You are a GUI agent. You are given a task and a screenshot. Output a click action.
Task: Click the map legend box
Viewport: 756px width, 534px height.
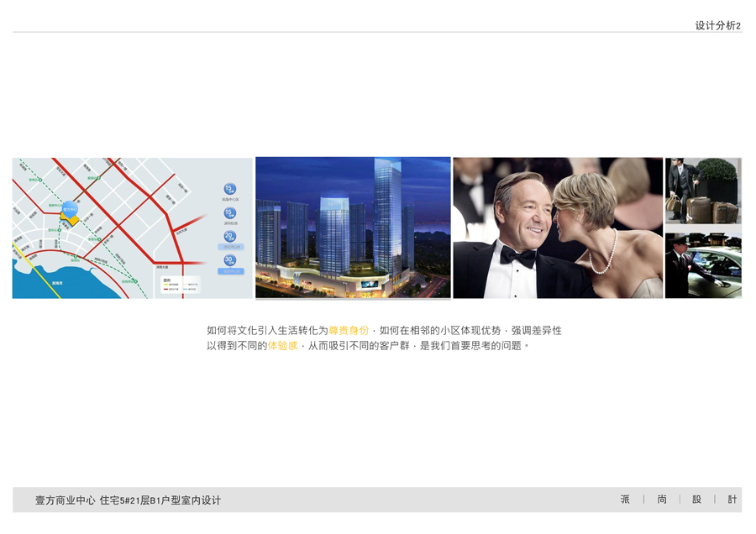(179, 285)
